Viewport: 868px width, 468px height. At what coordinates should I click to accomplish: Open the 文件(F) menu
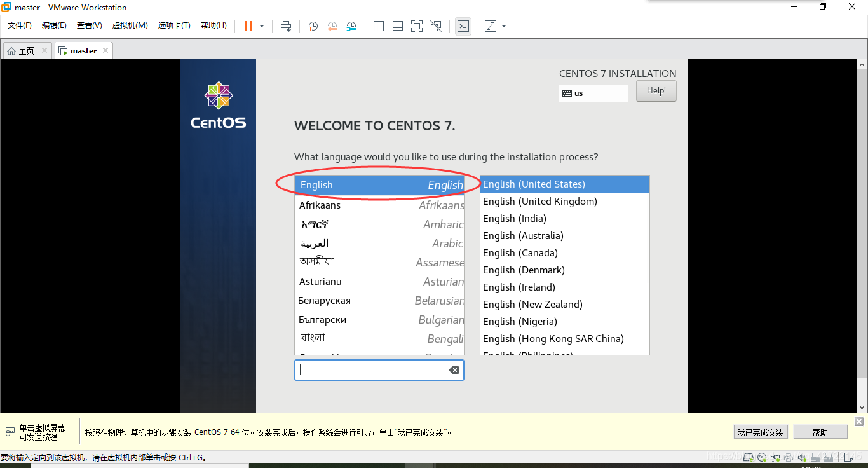pyautogui.click(x=20, y=25)
